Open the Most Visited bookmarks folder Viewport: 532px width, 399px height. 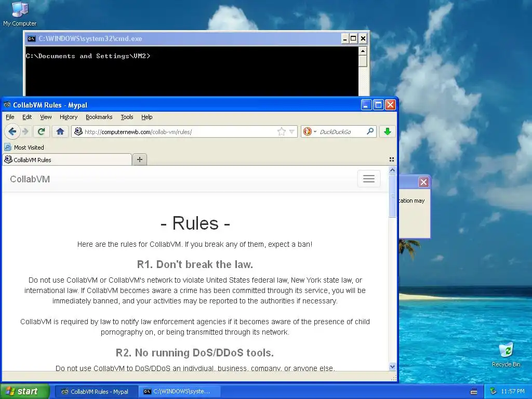point(24,147)
